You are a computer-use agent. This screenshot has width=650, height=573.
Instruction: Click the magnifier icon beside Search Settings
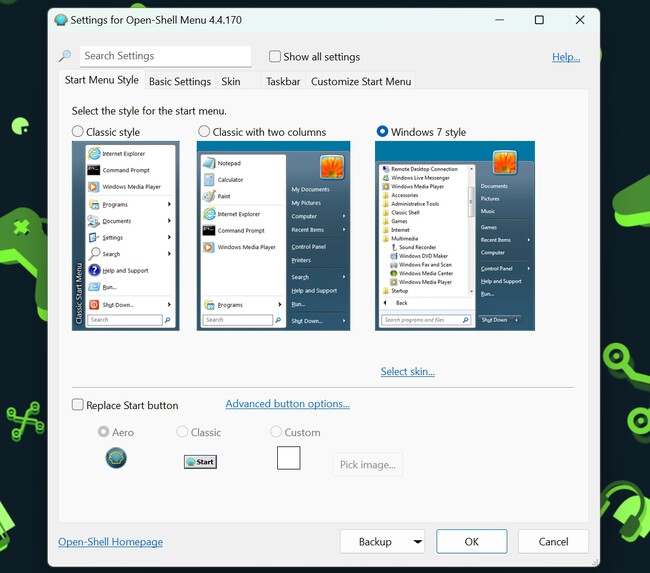pos(65,56)
